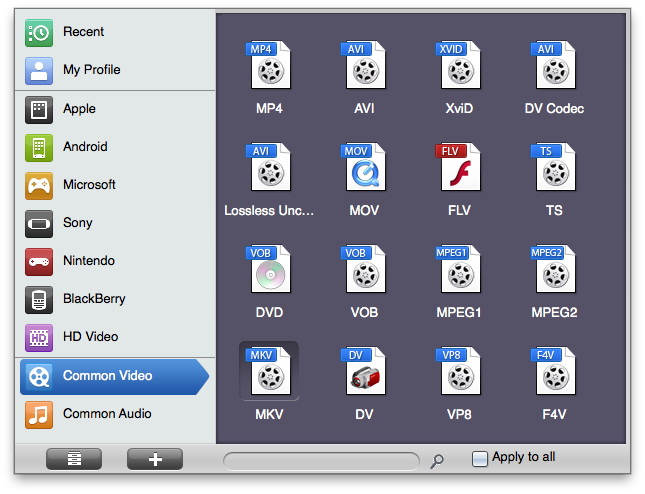The height and width of the screenshot is (494, 645).
Task: Click the list view button at bottom-left
Action: pos(75,459)
